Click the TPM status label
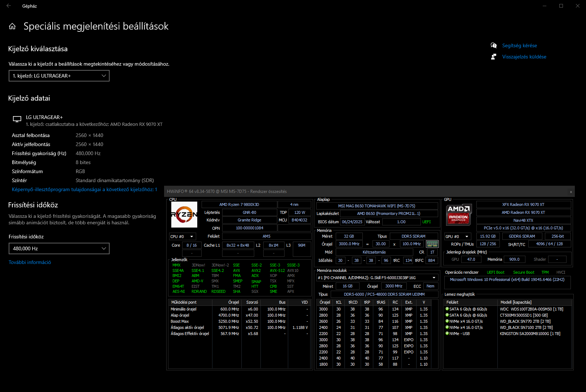The height and width of the screenshot is (392, 586). coord(545,272)
